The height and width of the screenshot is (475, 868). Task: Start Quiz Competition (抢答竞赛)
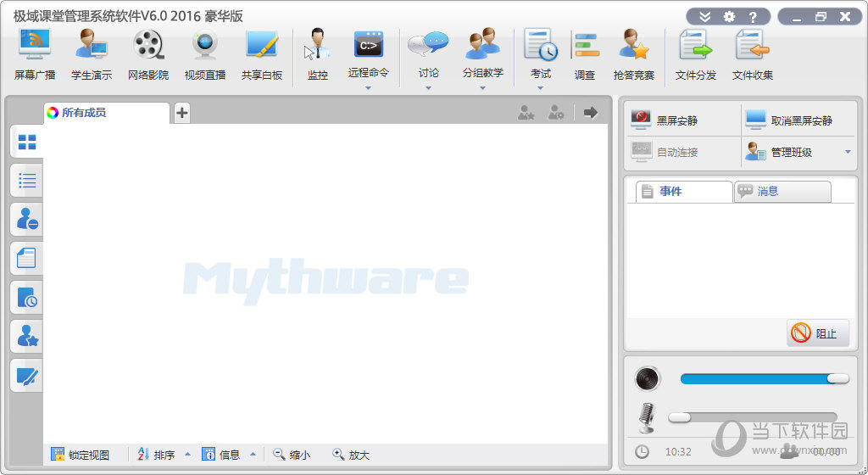click(x=634, y=55)
